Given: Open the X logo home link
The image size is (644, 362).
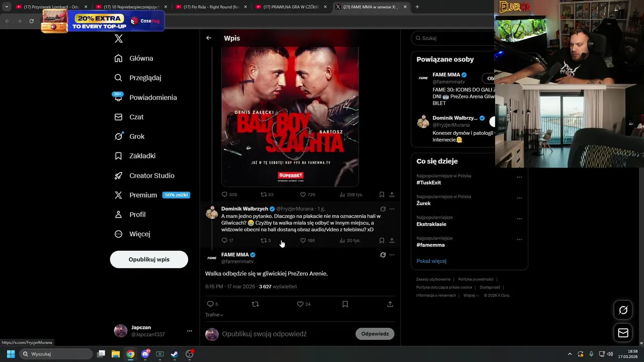Looking at the screenshot, I should click(118, 38).
